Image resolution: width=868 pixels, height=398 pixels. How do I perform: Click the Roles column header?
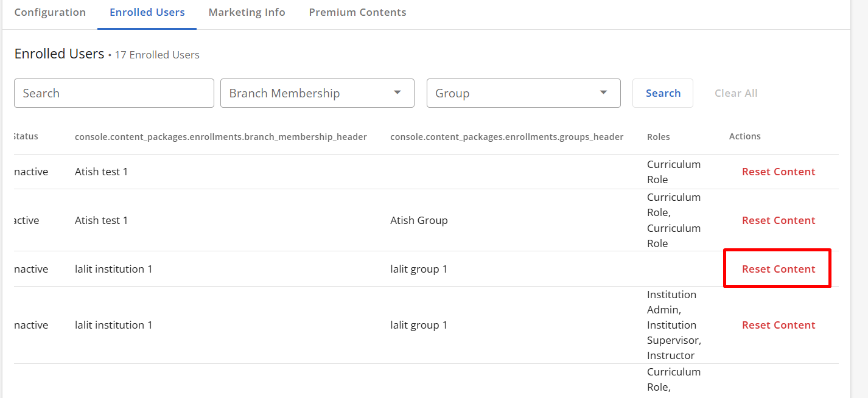[x=659, y=136]
